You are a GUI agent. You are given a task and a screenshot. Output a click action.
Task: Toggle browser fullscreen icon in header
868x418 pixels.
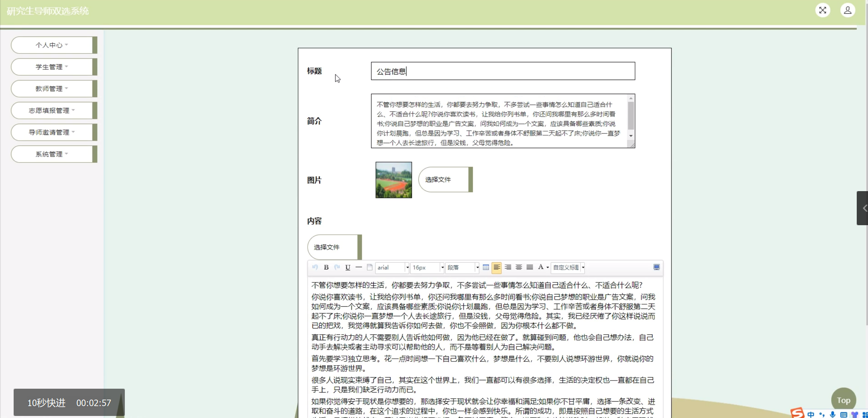(822, 10)
